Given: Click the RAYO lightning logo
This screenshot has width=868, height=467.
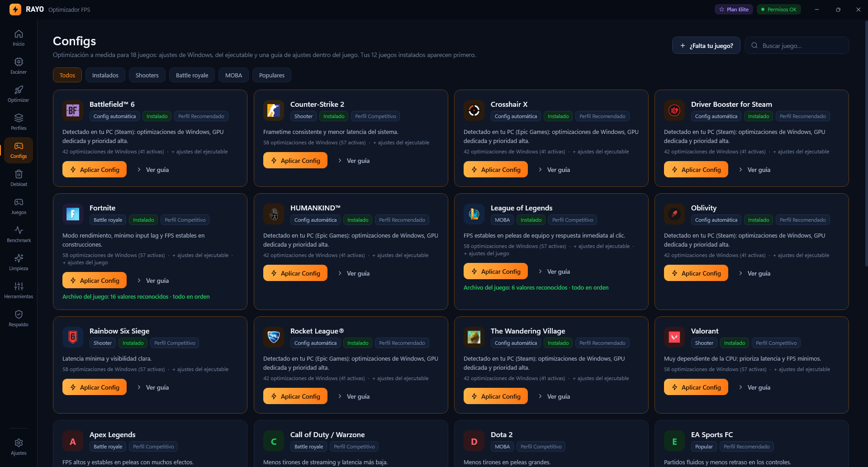Looking at the screenshot, I should pos(15,10).
